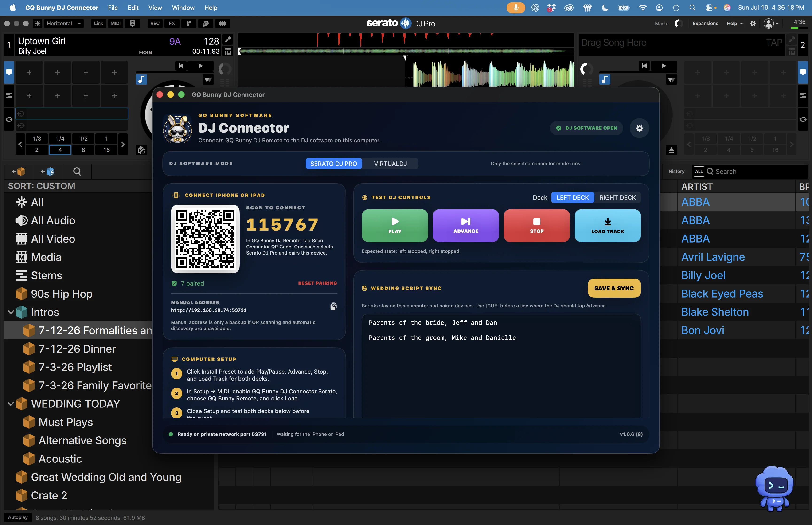
Task: Click the edit grid pencil on deck 1
Action: pyautogui.click(x=228, y=39)
